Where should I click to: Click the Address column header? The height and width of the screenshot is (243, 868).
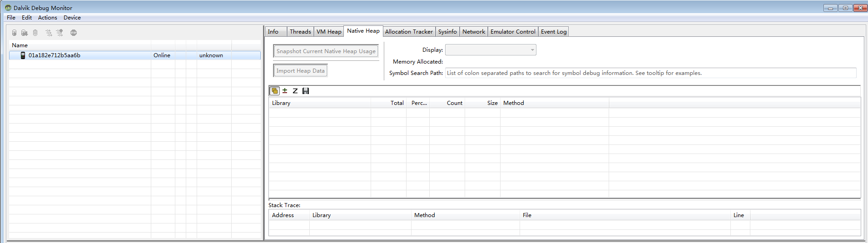[289, 215]
